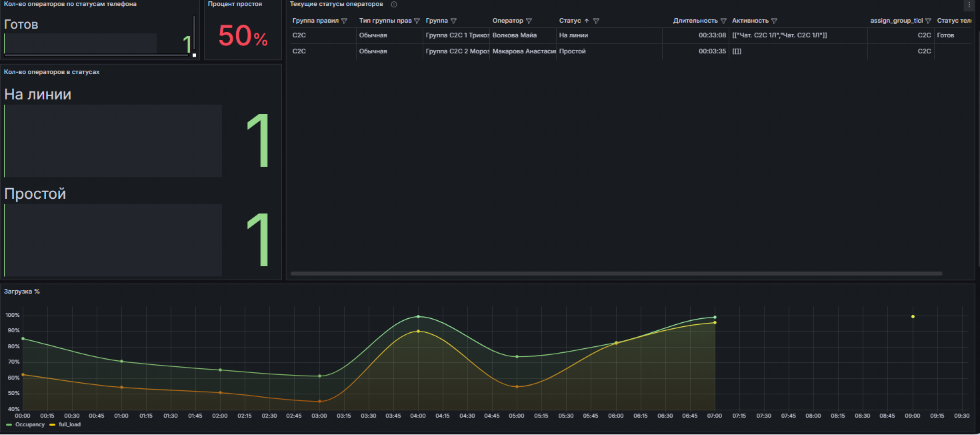Open the table panel three-dot menu
Image resolution: width=980 pixels, height=435 pixels.
pyautogui.click(x=969, y=5)
